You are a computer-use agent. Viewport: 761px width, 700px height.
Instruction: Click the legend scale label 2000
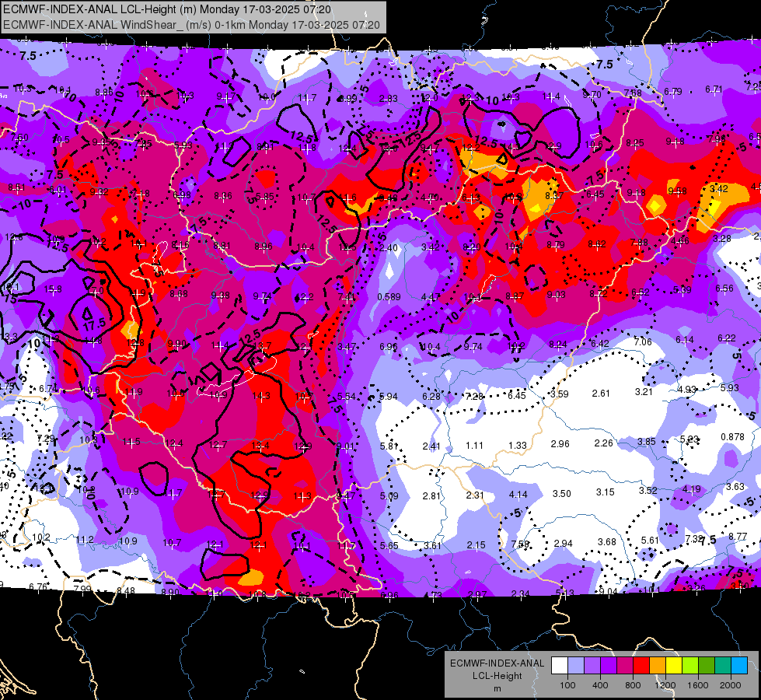[731, 685]
